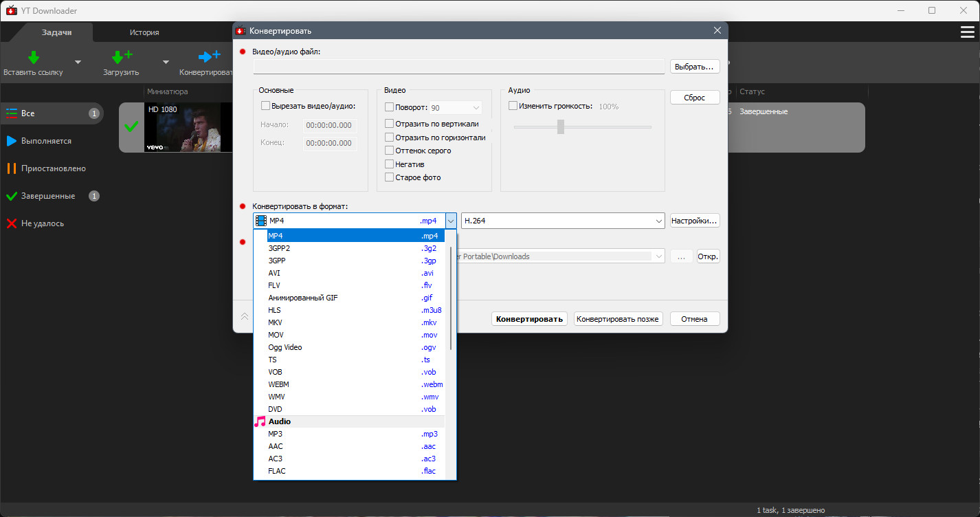The height and width of the screenshot is (517, 980).
Task: Click the video thumbnail HD 1080
Action: pos(183,128)
